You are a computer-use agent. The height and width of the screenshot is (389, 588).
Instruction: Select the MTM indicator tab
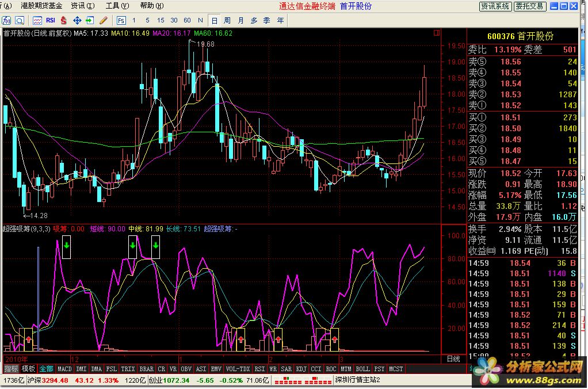tap(346, 369)
